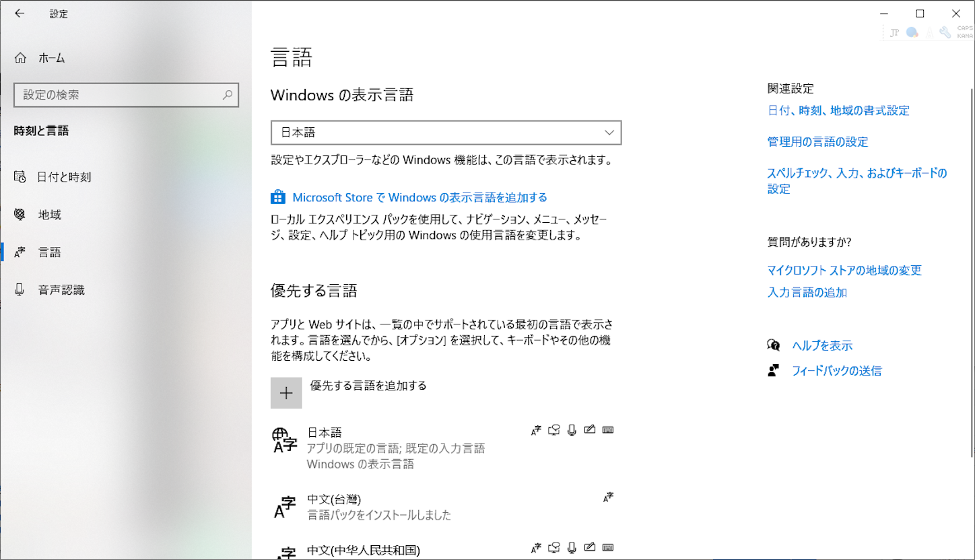The image size is (975, 560).
Task: Open 時刻と言語 home via back arrow
Action: coord(20,13)
